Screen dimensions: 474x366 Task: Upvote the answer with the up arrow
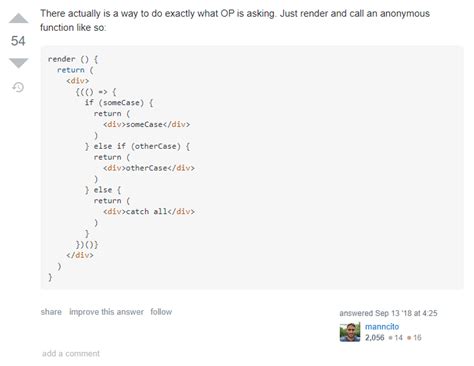click(18, 18)
